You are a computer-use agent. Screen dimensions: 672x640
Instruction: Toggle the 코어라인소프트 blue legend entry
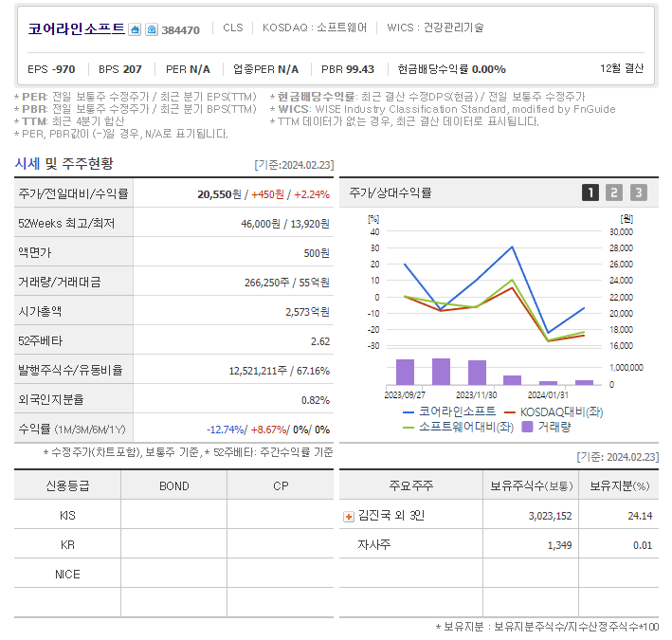coord(448,411)
